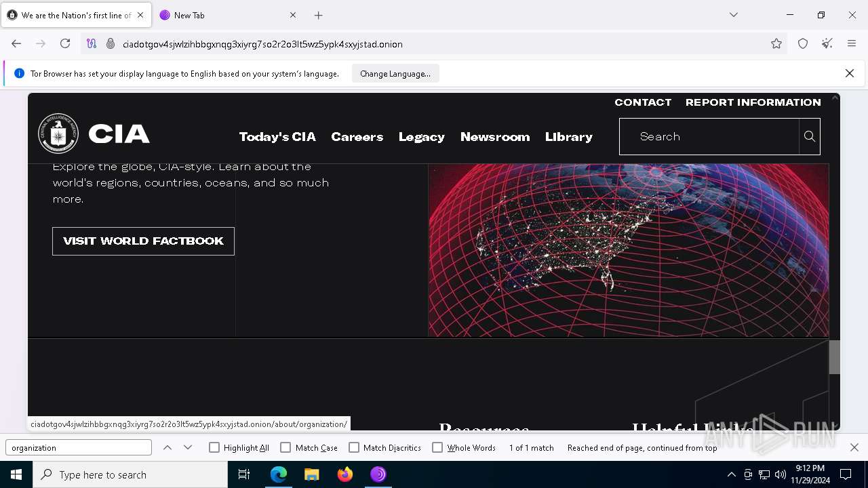This screenshot has width=868, height=488.
Task: Click the CIA seal logo
Action: [58, 134]
